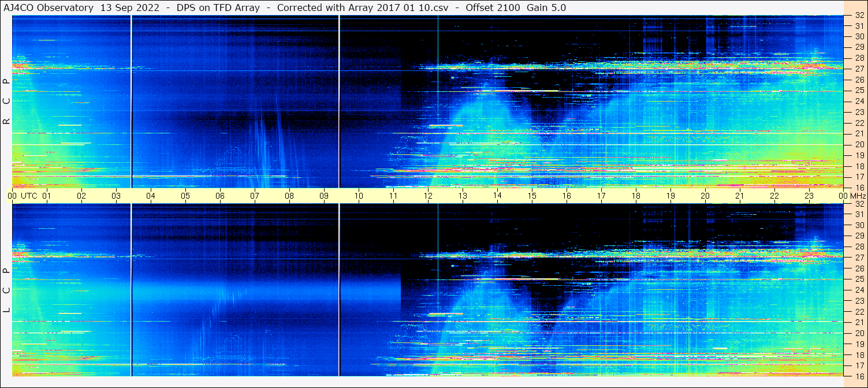Select hour 15 on the UTC time axis
This screenshot has height=388, width=868.
pyautogui.click(x=532, y=196)
